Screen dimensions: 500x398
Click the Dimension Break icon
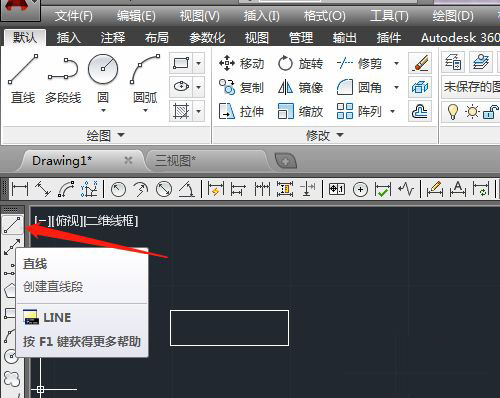[x=308, y=189]
